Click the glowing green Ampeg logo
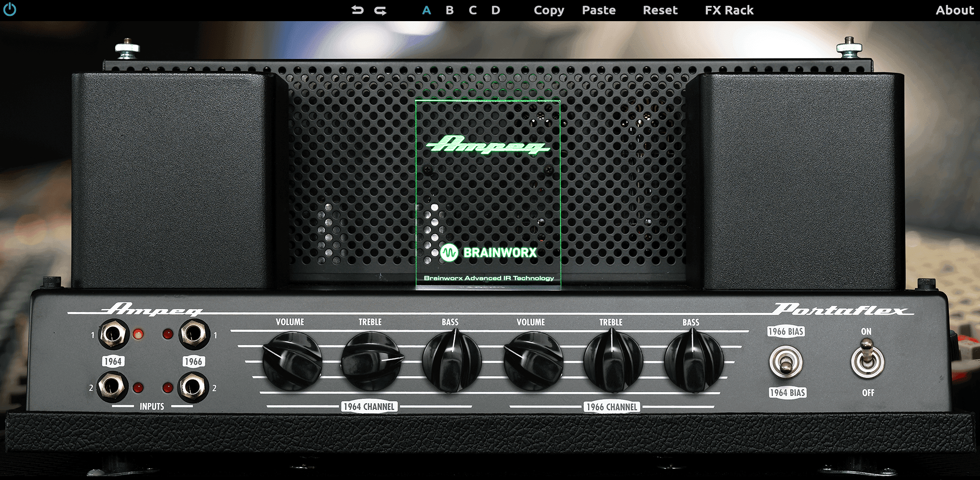Screen dimensions: 980x480 point(487,145)
